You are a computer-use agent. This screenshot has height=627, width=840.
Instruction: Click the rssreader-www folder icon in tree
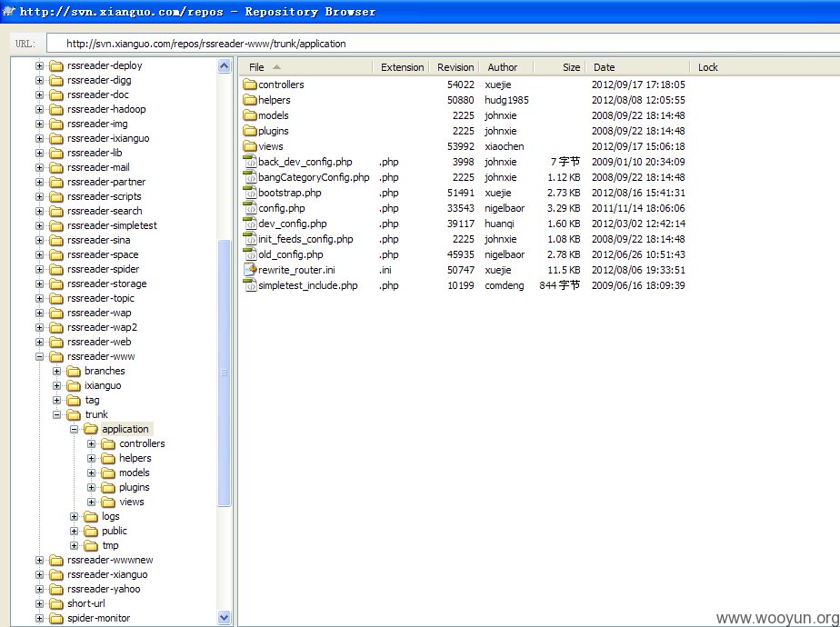point(56,357)
